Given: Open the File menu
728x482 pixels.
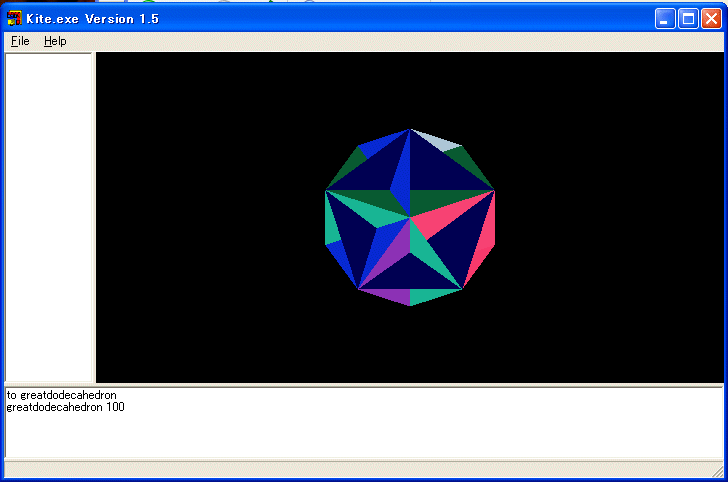Looking at the screenshot, I should pos(20,41).
